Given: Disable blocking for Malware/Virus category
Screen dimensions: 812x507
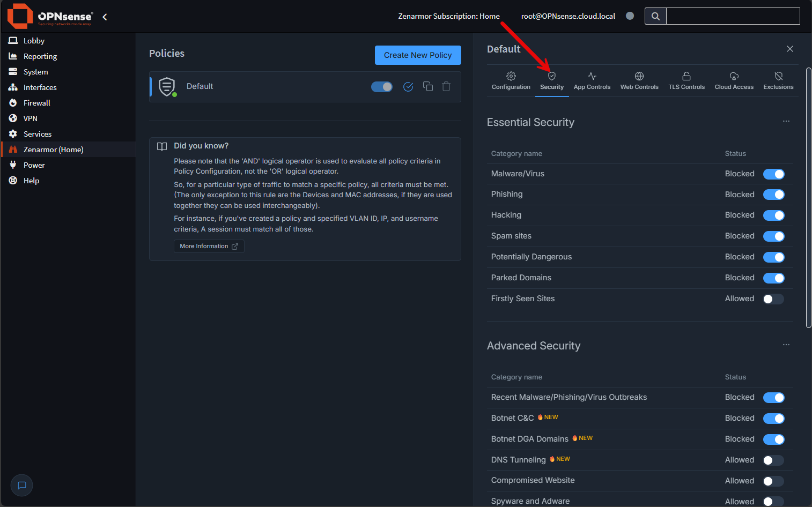Looking at the screenshot, I should [773, 174].
